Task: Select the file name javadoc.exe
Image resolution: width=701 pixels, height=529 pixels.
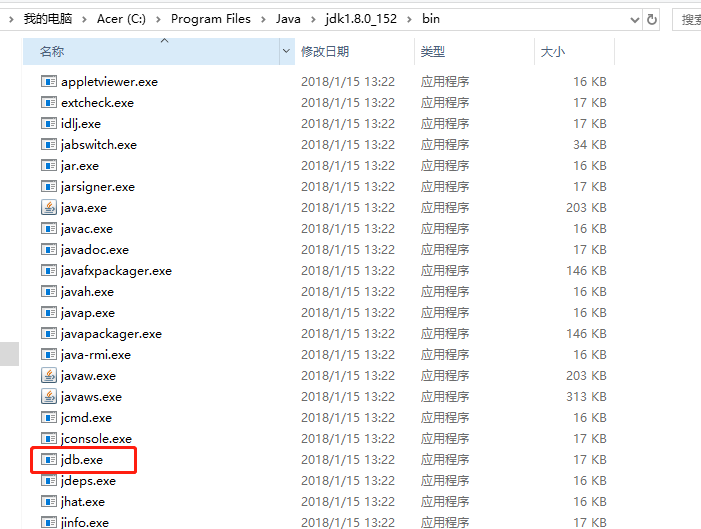Action: 95,250
